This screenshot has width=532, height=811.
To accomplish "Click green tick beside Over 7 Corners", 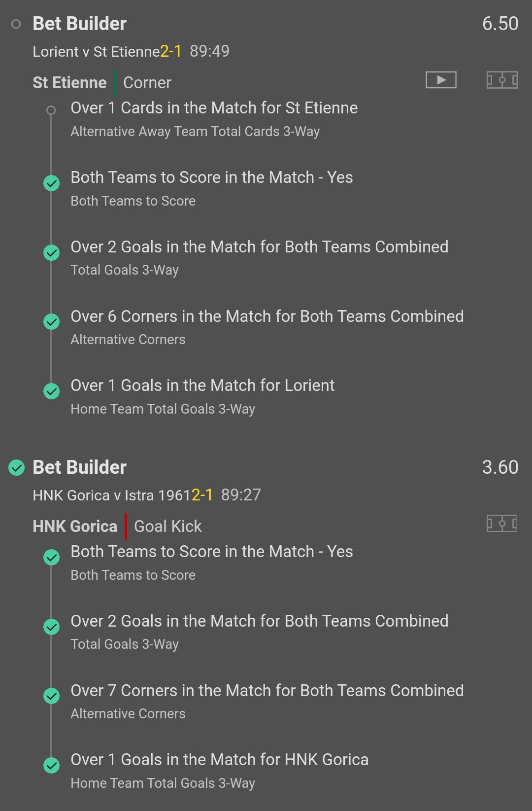I will (x=51, y=696).
